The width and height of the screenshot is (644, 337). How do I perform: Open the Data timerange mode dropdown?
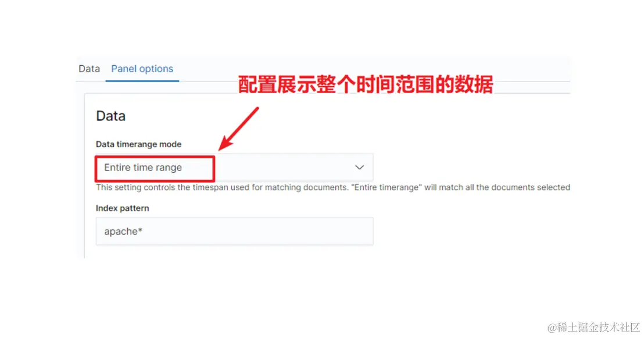(234, 168)
